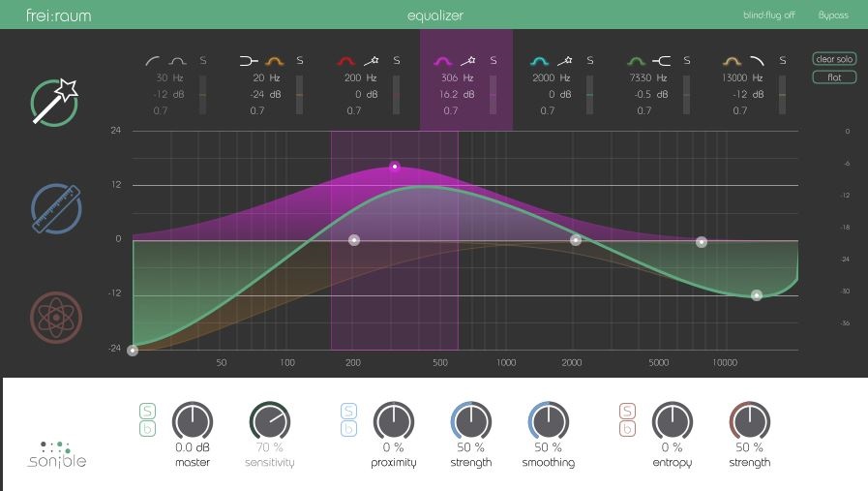This screenshot has width=868, height=491.
Task: Choose bell filter shape for 30 Hz band
Action: (x=177, y=60)
